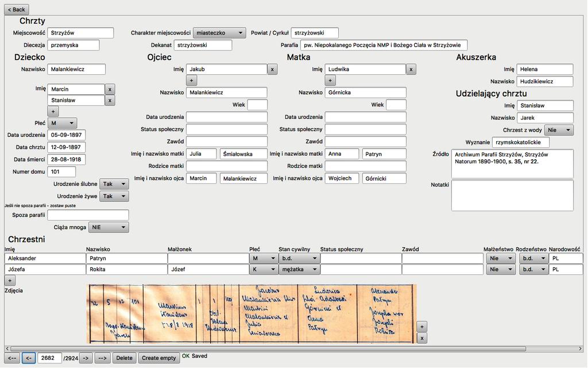The height and width of the screenshot is (368, 588).
Task: Remove the register scan photo
Action: [x=422, y=338]
